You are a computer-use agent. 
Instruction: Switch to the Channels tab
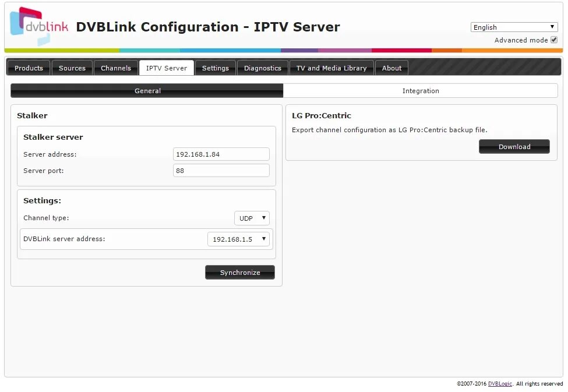click(x=115, y=68)
